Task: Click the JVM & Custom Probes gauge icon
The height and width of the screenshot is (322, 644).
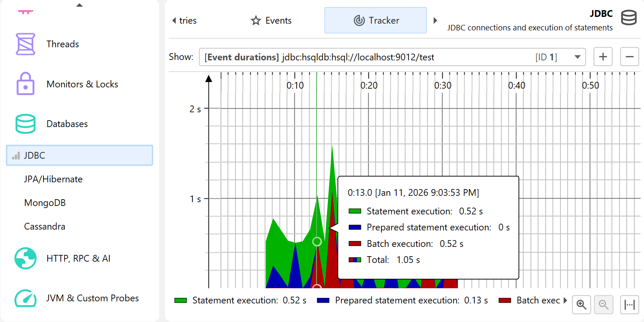Action: pos(25,298)
